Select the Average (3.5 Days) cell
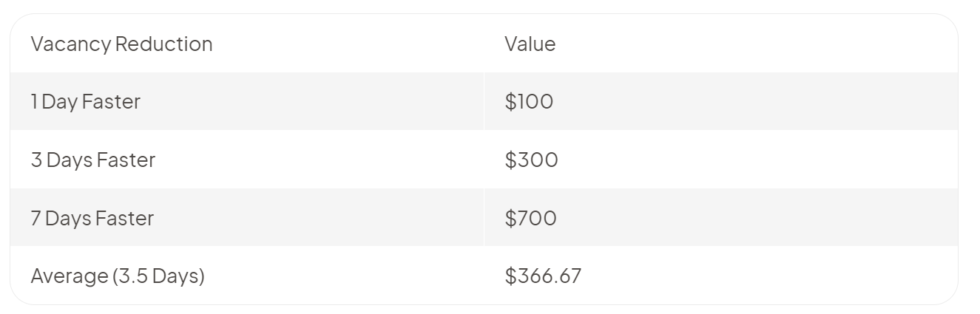 click(x=247, y=276)
